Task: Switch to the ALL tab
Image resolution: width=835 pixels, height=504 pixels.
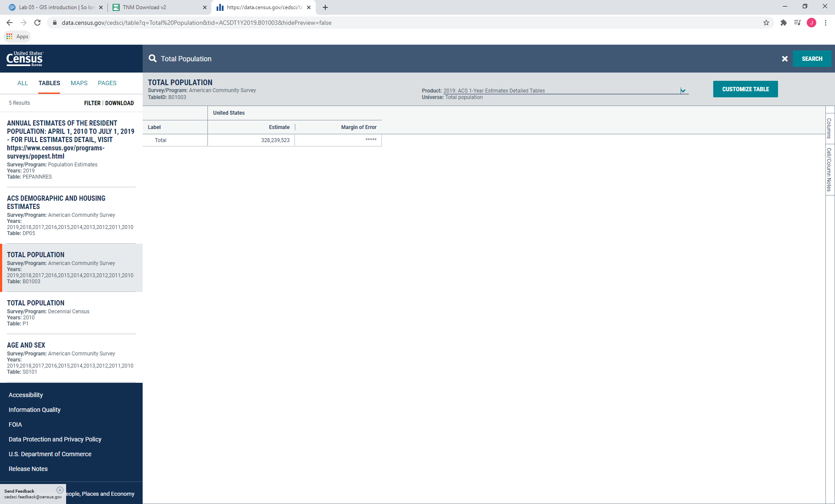Action: [x=23, y=83]
